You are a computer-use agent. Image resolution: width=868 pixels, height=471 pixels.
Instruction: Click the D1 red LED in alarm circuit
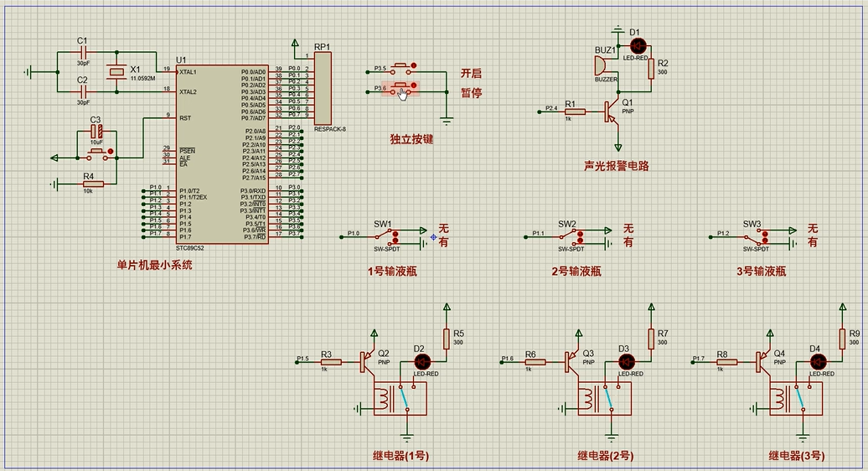[x=635, y=45]
